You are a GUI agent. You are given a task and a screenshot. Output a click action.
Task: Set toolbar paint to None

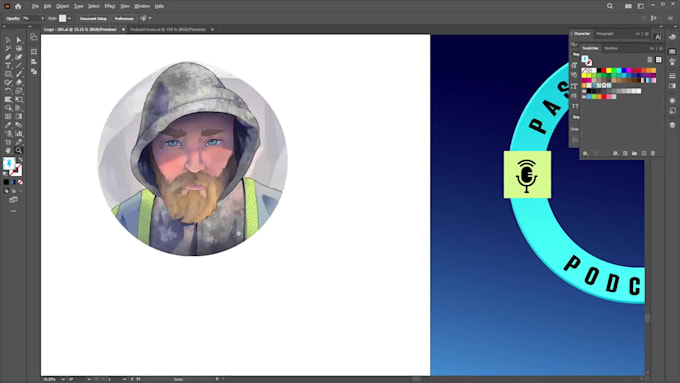(20, 182)
